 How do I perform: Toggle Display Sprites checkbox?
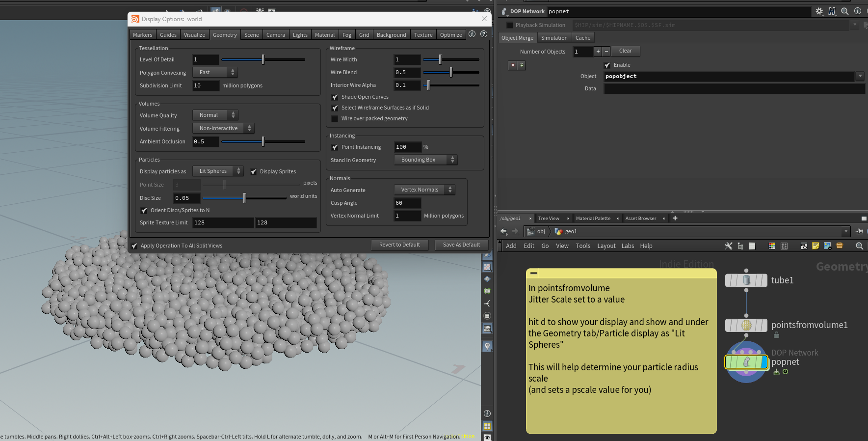tap(254, 172)
